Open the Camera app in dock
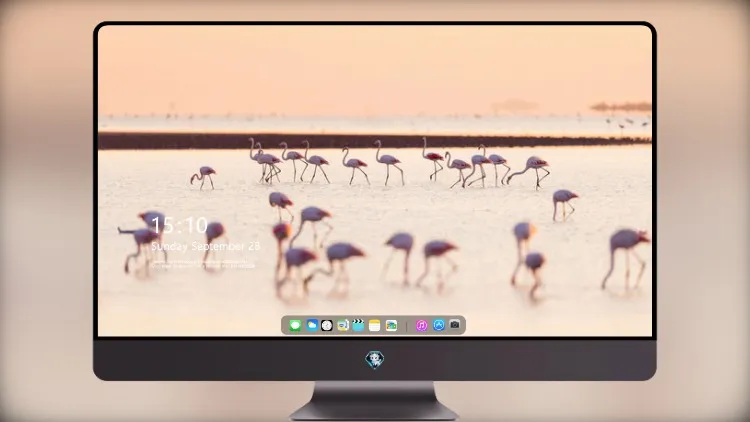The width and height of the screenshot is (750, 422). (x=455, y=325)
